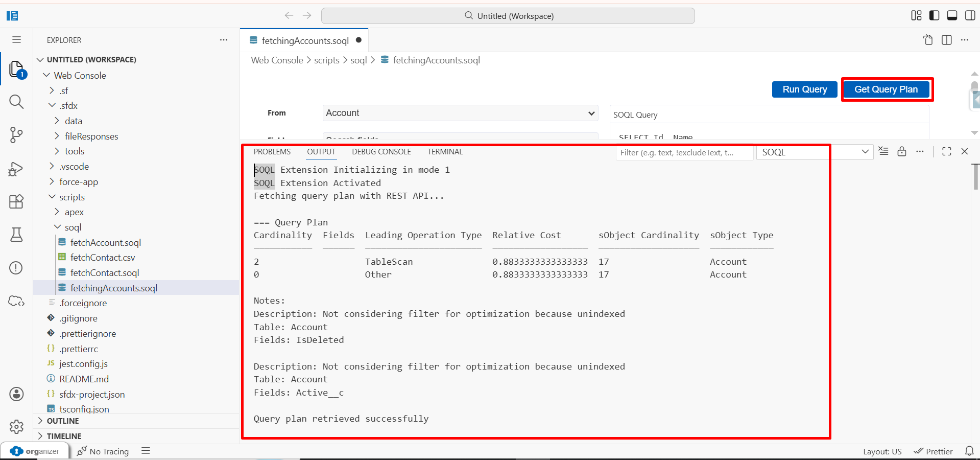Click the output filter input field

[x=684, y=152]
